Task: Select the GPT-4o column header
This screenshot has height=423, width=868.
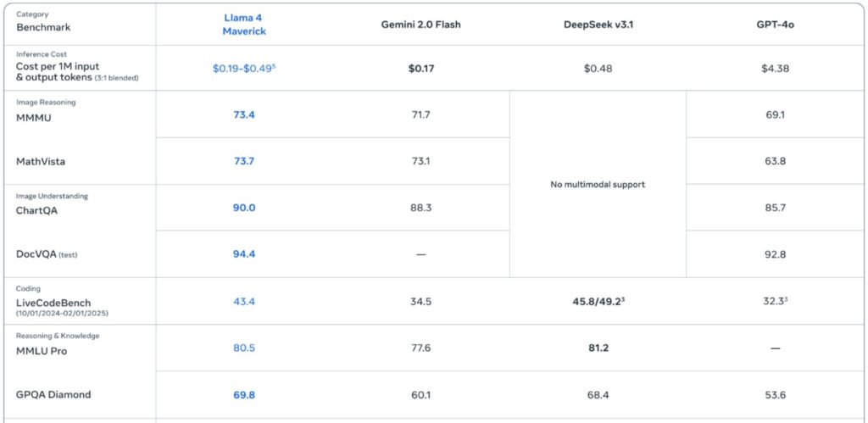Action: (775, 25)
